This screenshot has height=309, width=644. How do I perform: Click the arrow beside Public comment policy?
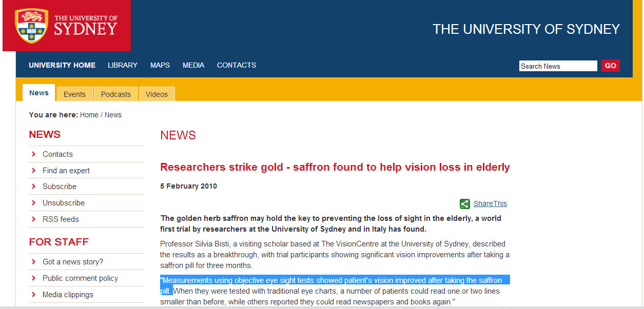point(33,278)
